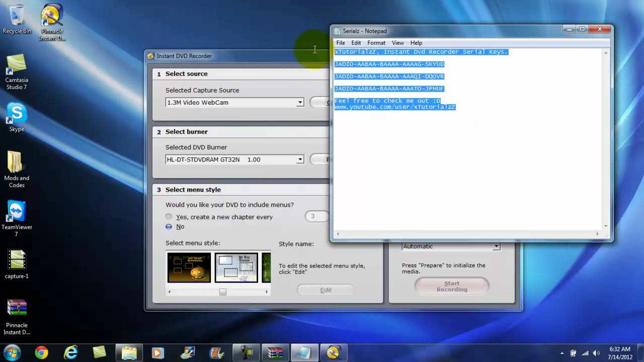The width and height of the screenshot is (644, 362).
Task: Open the Help menu in Notepad
Action: (x=416, y=43)
